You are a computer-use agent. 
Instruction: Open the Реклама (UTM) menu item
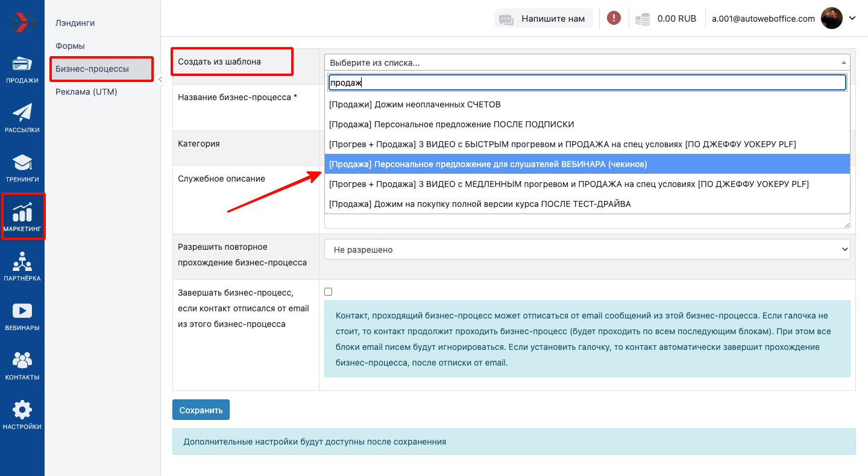pos(86,92)
